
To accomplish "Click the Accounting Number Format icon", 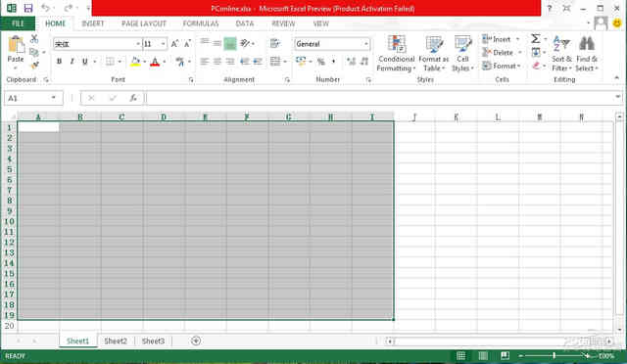I will click(x=301, y=61).
